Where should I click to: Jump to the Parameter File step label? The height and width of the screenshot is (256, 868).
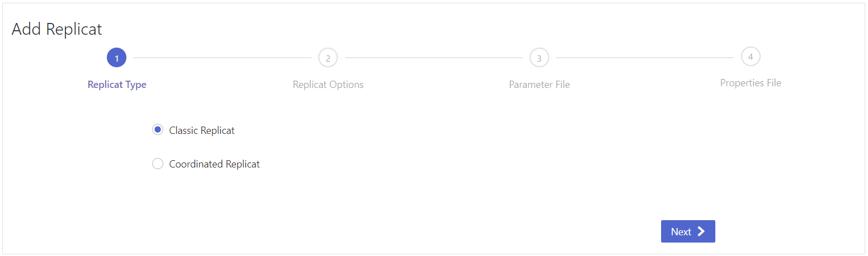click(x=539, y=85)
